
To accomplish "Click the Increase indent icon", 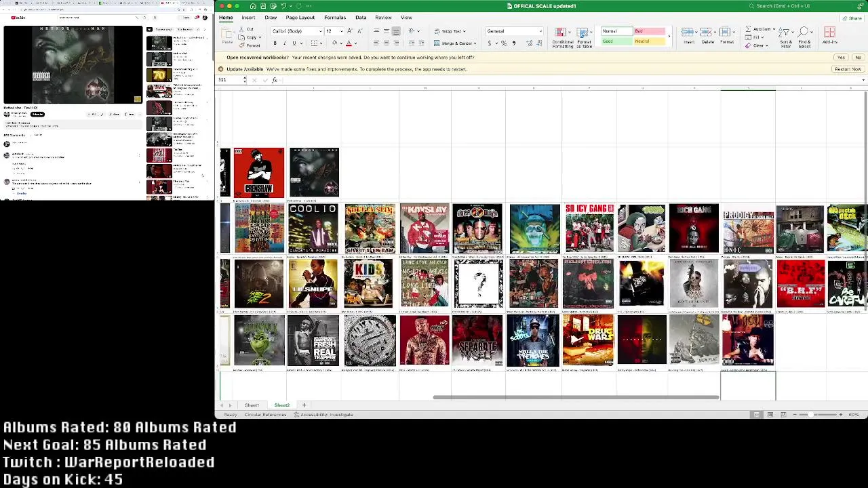I will pyautogui.click(x=421, y=43).
